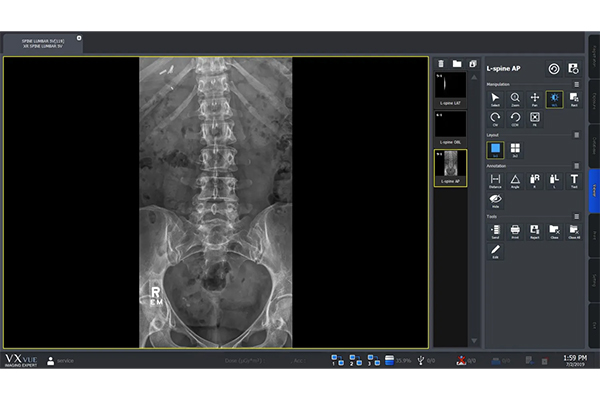600x400 pixels.
Task: Add an R side marker annotation
Action: [x=535, y=181]
